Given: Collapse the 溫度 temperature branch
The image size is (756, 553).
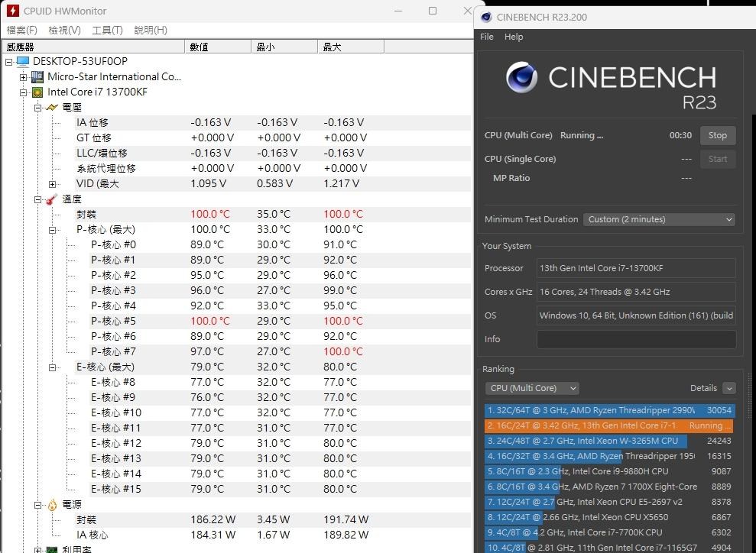Looking at the screenshot, I should (37, 199).
